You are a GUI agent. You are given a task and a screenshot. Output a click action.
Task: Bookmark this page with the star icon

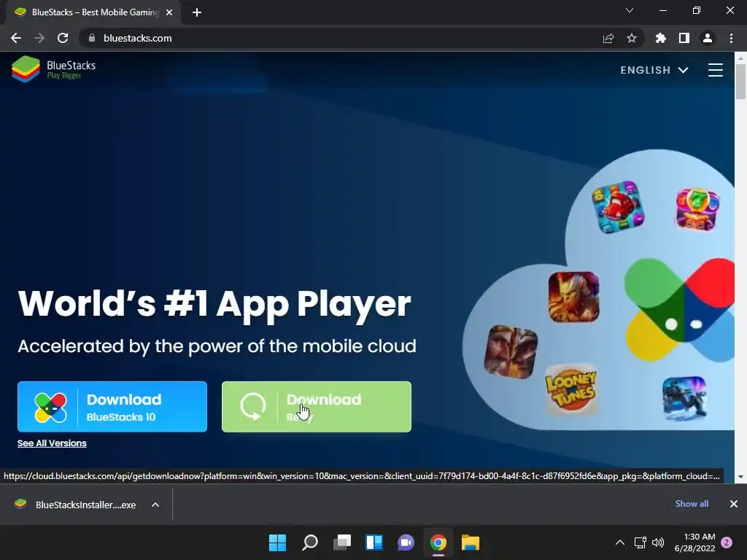pos(632,38)
